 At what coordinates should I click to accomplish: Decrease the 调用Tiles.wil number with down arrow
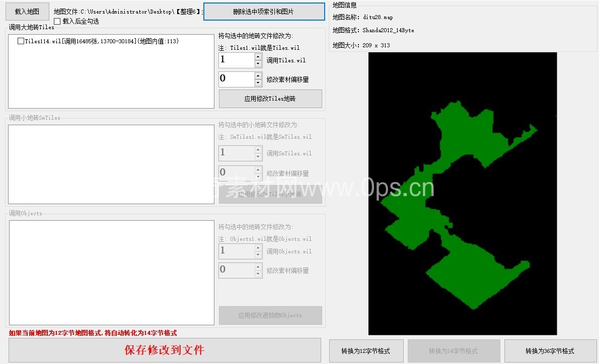258,64
